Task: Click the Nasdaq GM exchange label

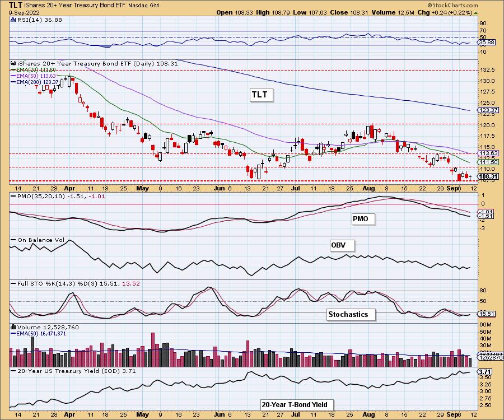Action: click(143, 6)
